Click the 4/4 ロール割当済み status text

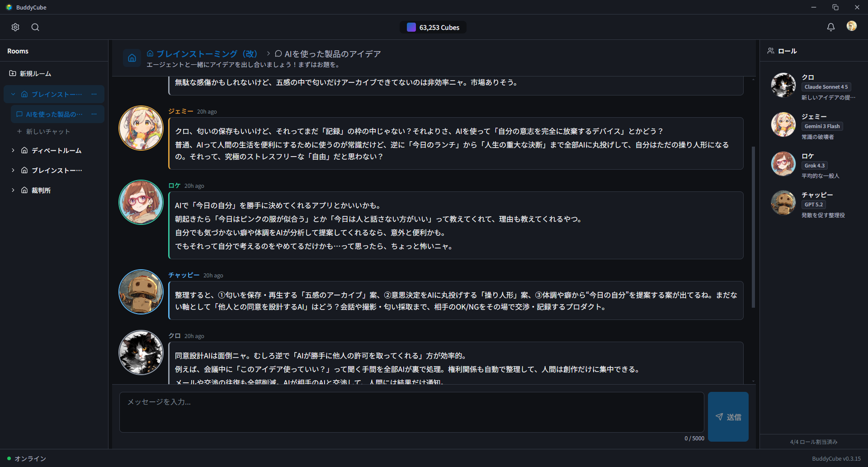coord(814,442)
